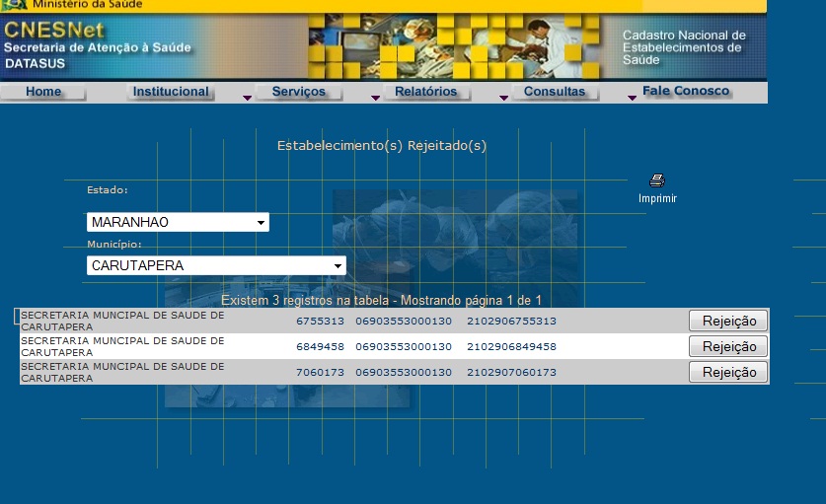The image size is (826, 504).
Task: Select the row with code 2102906849458
Action: (511, 346)
